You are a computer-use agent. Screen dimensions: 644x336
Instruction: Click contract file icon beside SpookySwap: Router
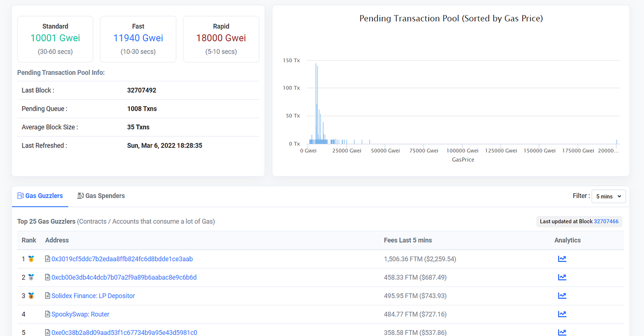48,314
